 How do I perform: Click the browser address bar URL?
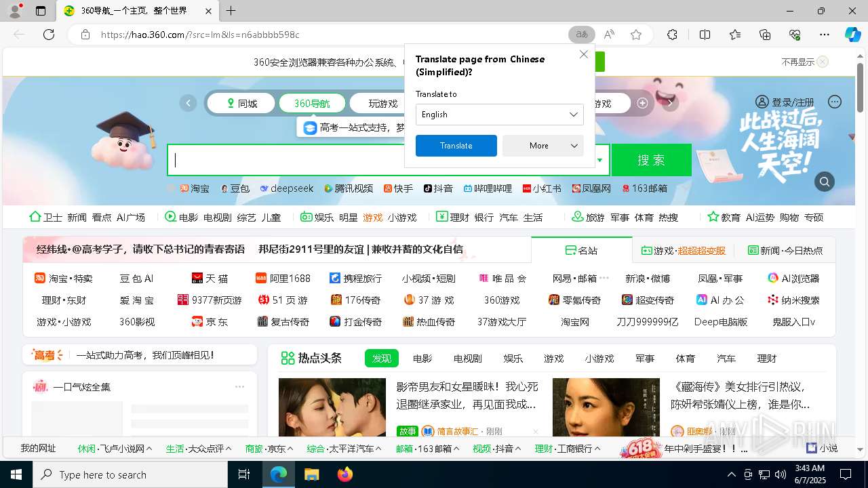coord(200,35)
